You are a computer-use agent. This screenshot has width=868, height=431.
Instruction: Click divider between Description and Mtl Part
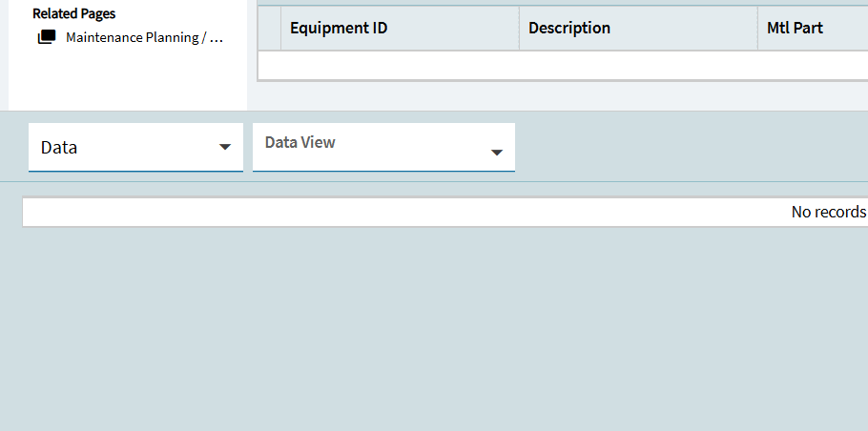[757, 28]
